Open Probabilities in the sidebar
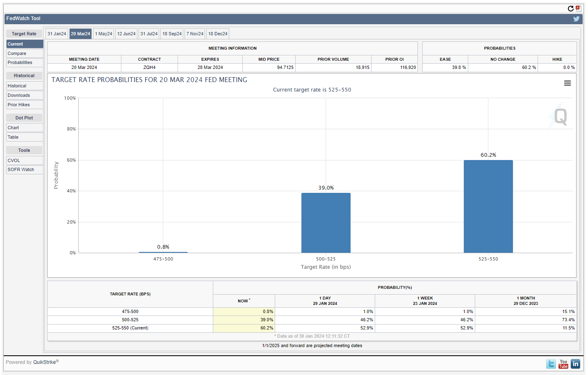This screenshot has width=588, height=375. [20, 63]
